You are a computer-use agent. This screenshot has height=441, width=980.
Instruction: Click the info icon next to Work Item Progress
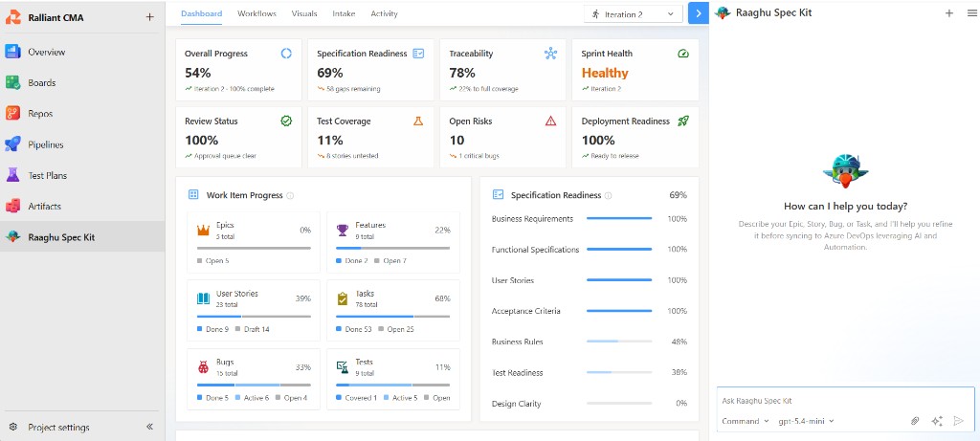point(290,195)
